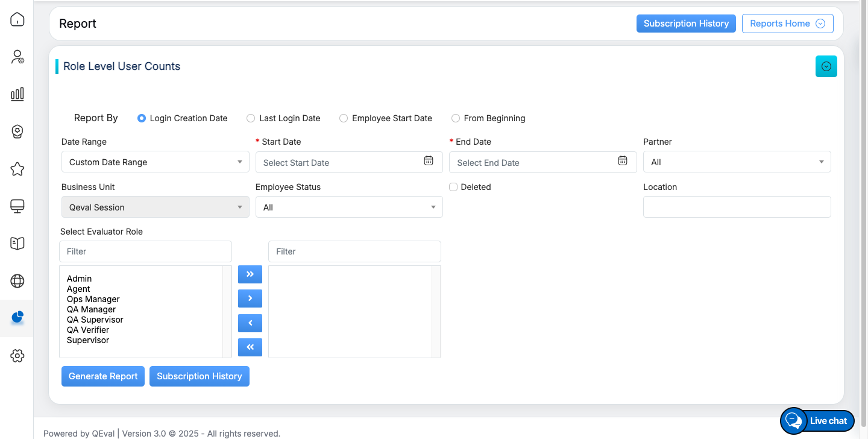Click the Generate Report button

coord(103,376)
